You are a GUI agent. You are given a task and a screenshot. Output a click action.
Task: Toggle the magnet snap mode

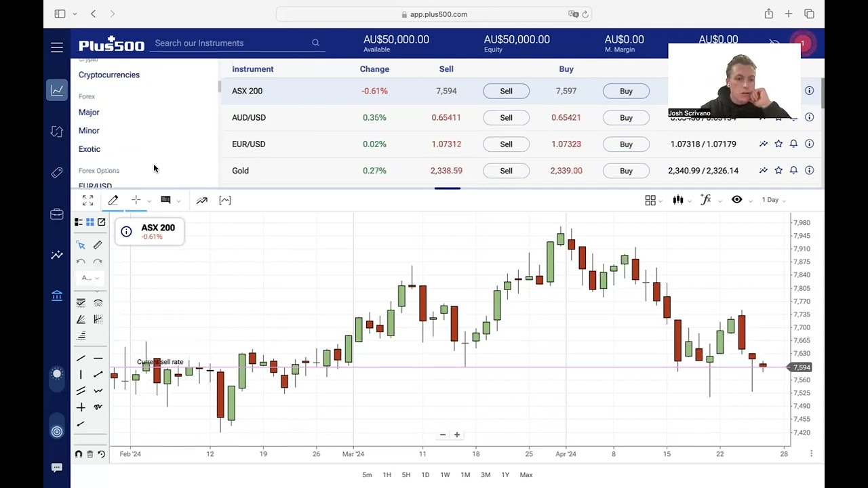coord(79,454)
